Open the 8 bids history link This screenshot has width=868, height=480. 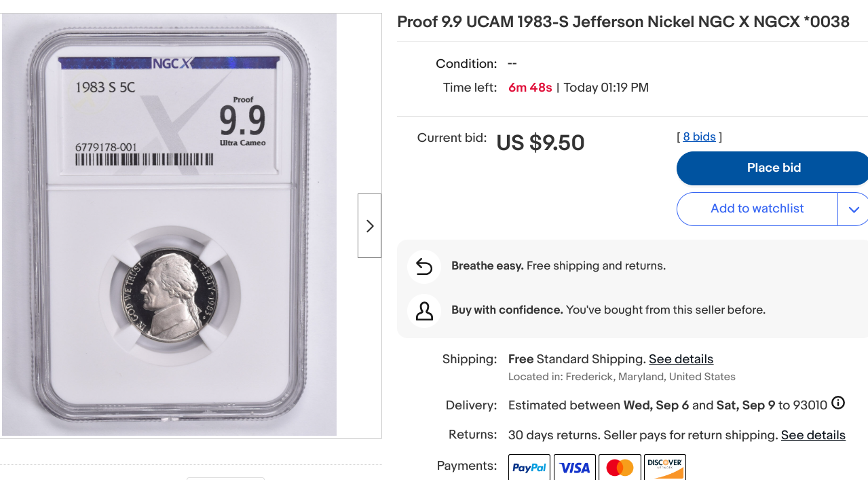pyautogui.click(x=699, y=137)
